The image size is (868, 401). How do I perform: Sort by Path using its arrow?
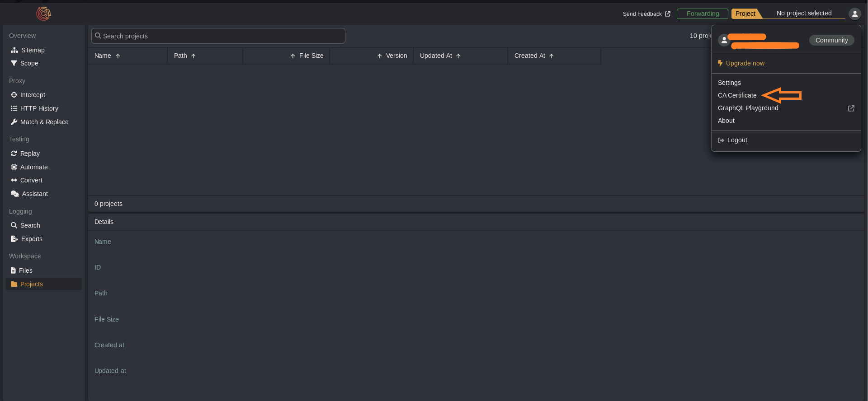193,56
